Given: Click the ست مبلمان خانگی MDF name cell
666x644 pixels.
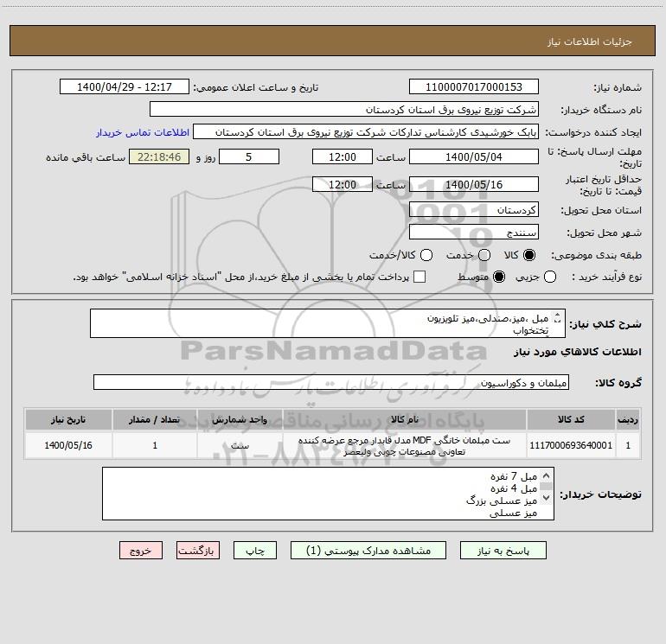Looking at the screenshot, I should click(405, 446).
